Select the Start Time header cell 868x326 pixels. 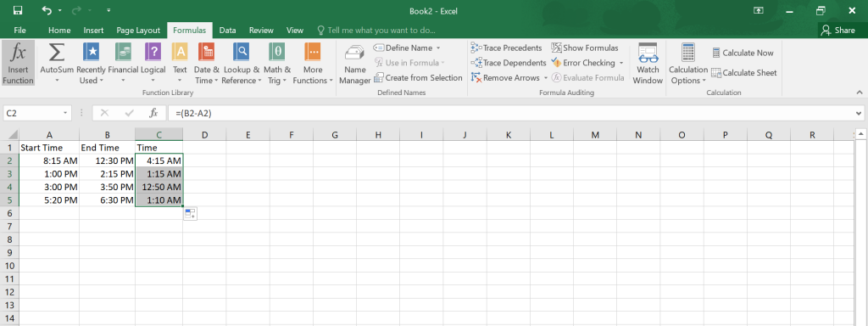pyautogui.click(x=49, y=148)
